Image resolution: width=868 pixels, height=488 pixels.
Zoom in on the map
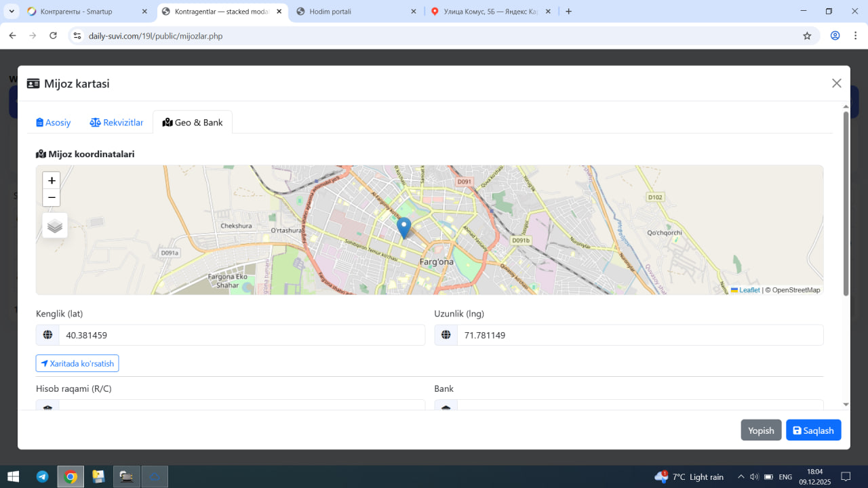(52, 181)
